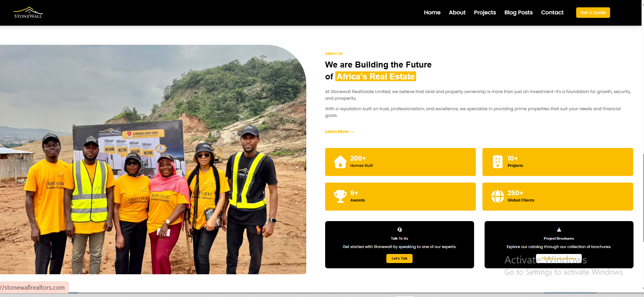Screen dimensions: 644x297
Task: Click the Stonewall logo in header
Action: coord(28,12)
